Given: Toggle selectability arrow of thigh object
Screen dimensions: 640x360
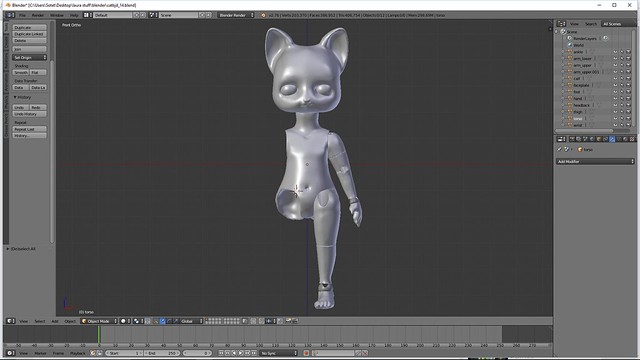Looking at the screenshot, I should coord(622,112).
